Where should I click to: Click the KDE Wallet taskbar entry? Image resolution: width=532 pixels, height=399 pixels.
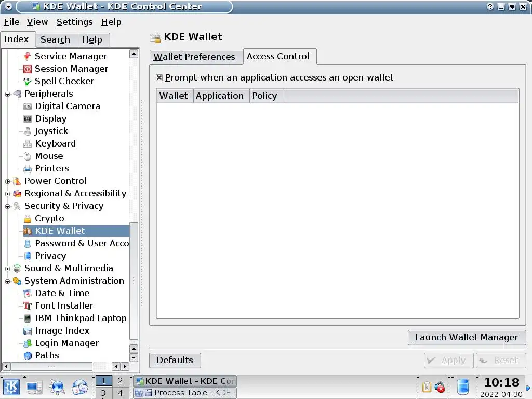click(184, 381)
